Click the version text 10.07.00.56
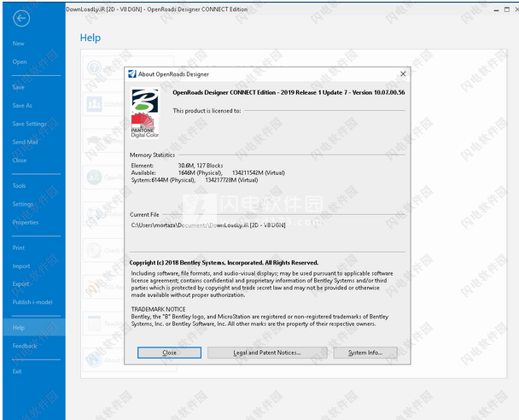This screenshot has height=420, width=519. click(389, 92)
